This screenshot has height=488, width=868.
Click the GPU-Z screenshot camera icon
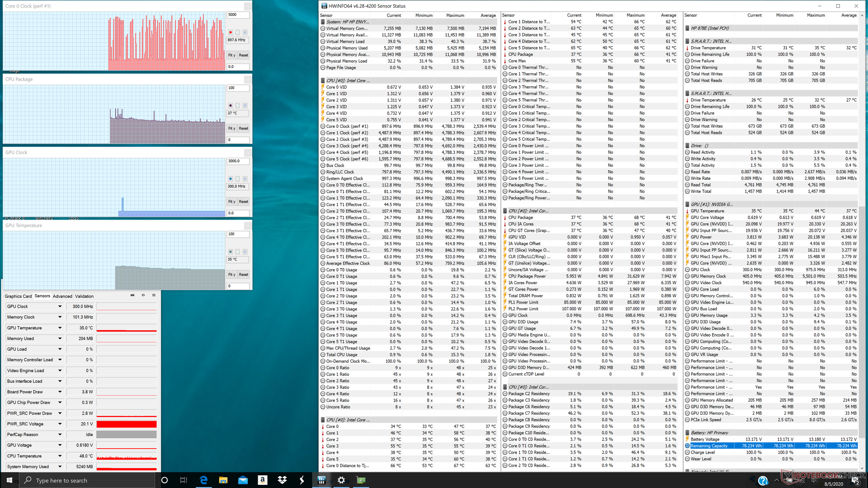click(132, 295)
